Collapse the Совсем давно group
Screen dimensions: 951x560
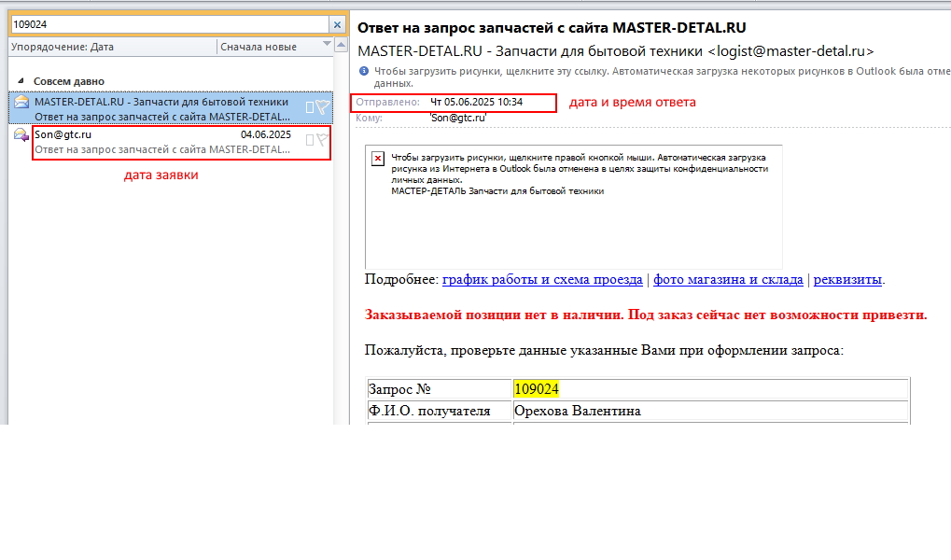coord(21,80)
